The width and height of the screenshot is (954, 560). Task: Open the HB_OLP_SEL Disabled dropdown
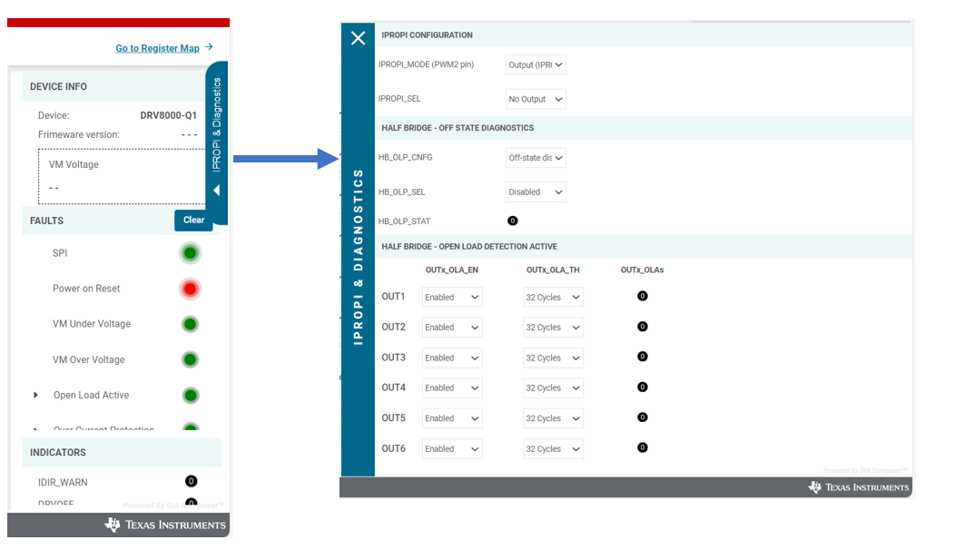(536, 192)
